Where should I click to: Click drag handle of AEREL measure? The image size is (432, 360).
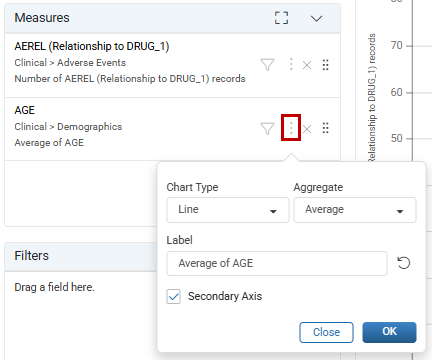pyautogui.click(x=326, y=65)
